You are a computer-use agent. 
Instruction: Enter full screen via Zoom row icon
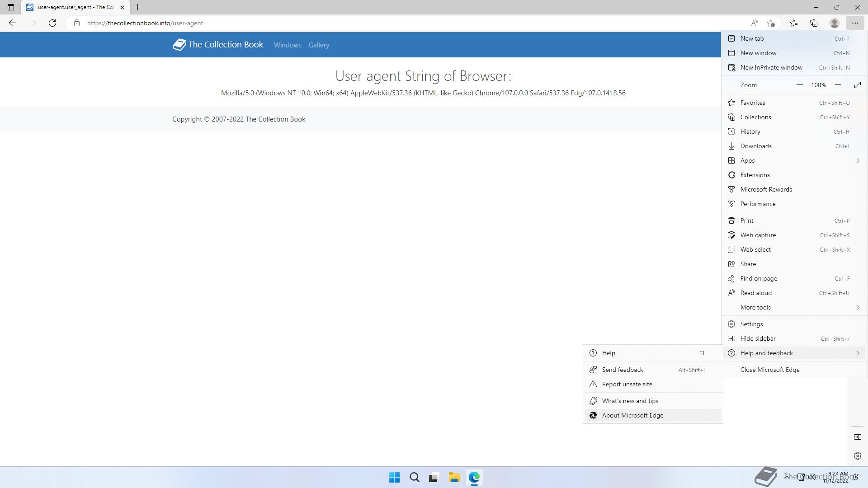point(858,85)
